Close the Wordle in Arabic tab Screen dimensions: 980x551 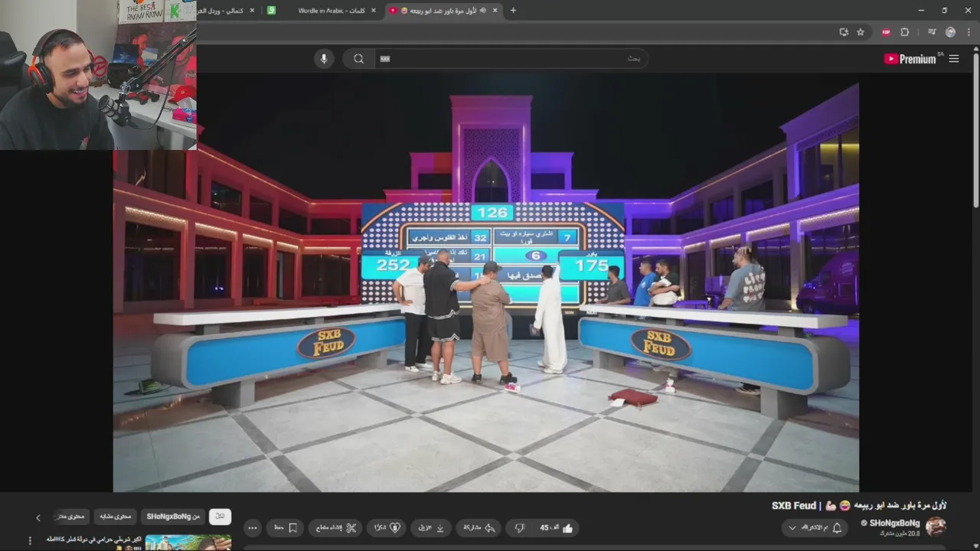[374, 11]
